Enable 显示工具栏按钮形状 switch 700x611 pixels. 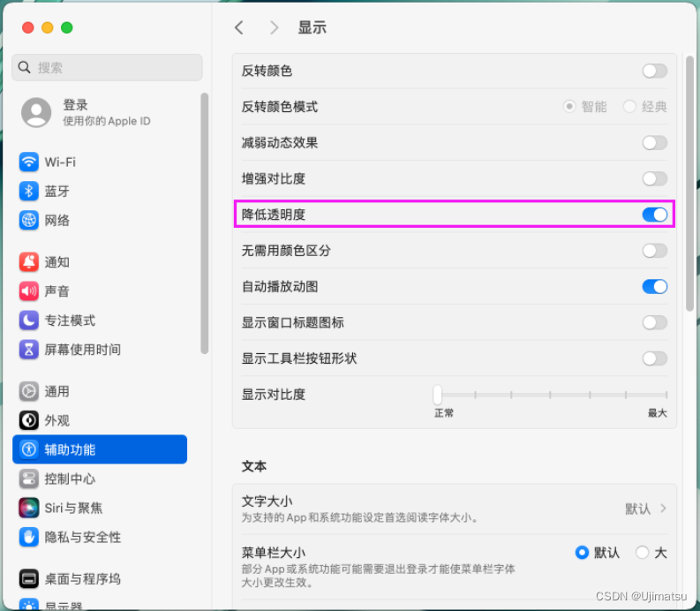pyautogui.click(x=654, y=358)
